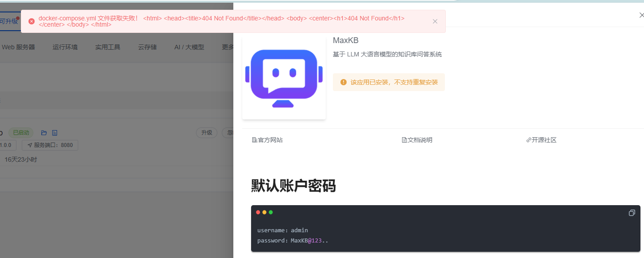Screen dimensions: 644x258
Task: Click the 已启动 status tag
Action: click(21, 133)
